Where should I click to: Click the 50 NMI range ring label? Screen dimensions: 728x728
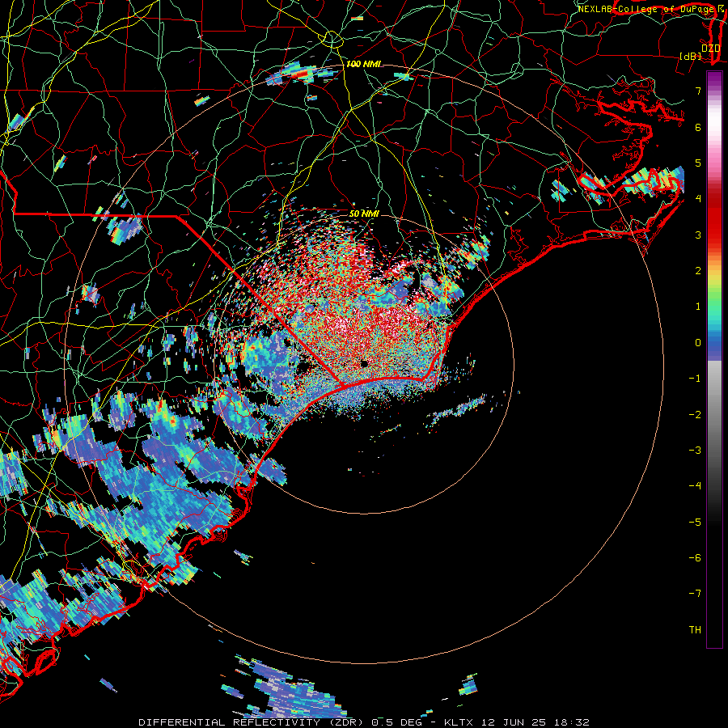(364, 214)
